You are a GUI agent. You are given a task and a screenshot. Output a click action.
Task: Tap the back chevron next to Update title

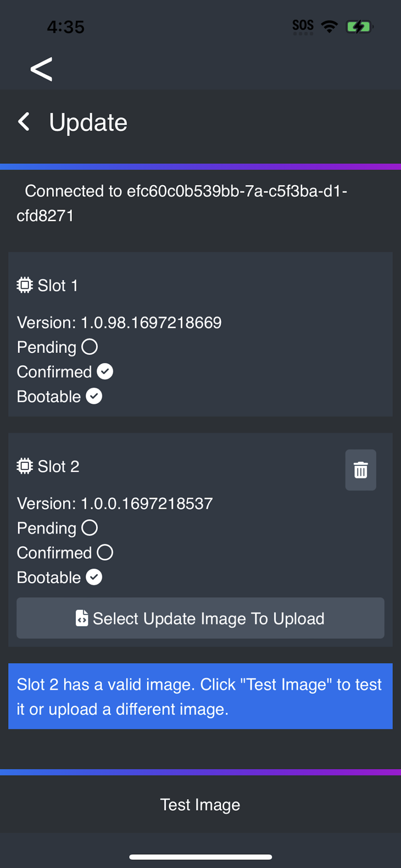pos(23,122)
